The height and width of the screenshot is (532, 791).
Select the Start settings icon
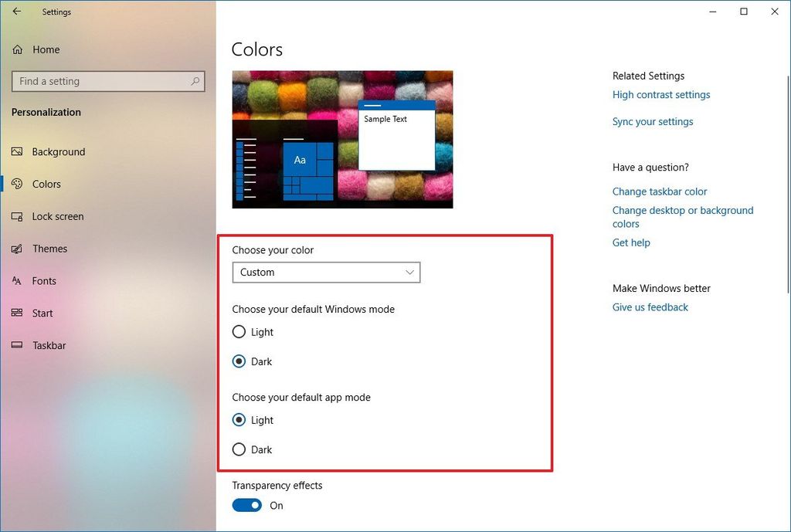tap(18, 313)
